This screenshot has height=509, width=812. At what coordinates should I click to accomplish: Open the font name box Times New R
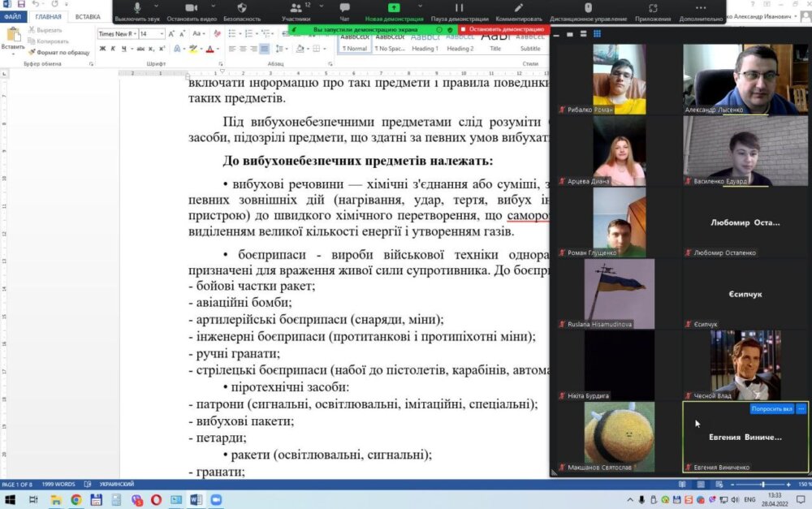(x=118, y=33)
